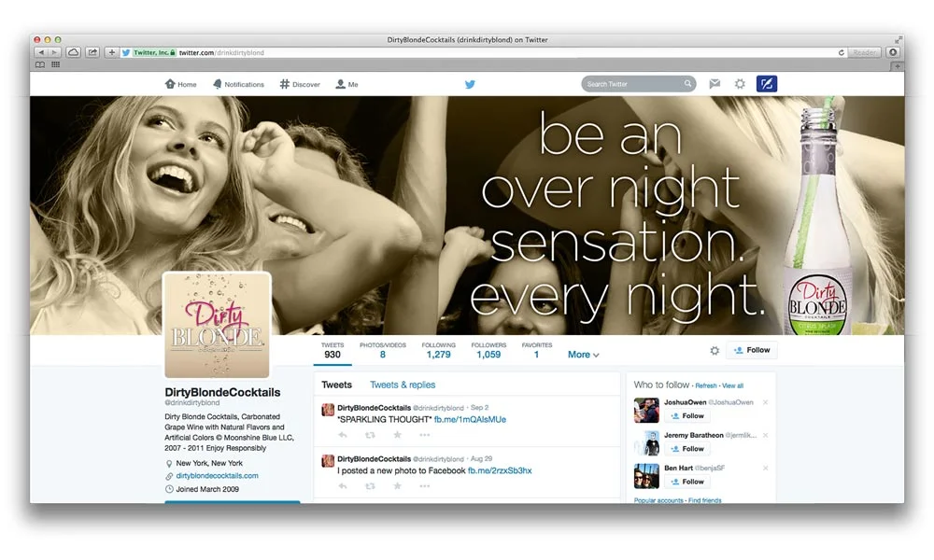Retweet the Facebook photo tweet

tap(370, 486)
